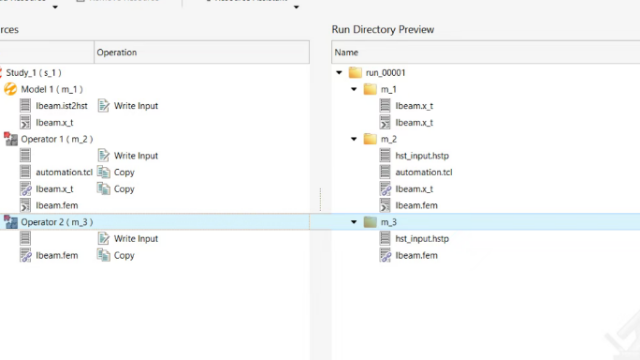Click the m_1 folder icon
640x360 pixels.
(x=370, y=89)
